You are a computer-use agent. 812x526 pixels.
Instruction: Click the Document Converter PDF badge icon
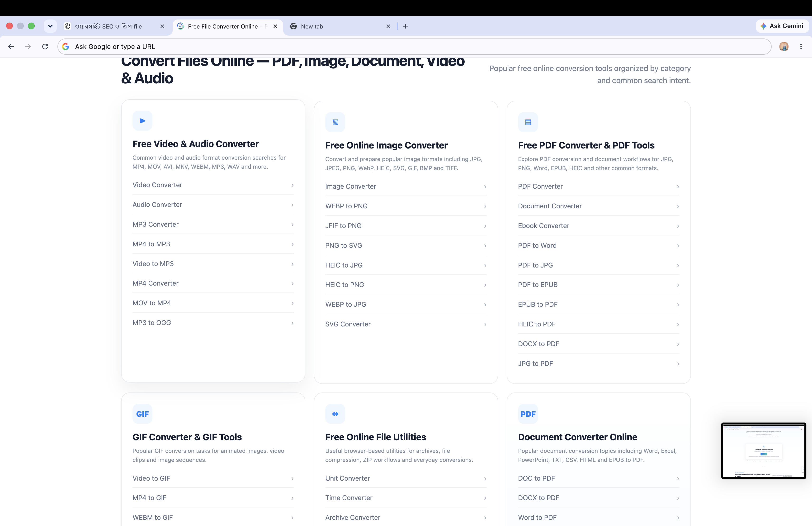(528, 414)
